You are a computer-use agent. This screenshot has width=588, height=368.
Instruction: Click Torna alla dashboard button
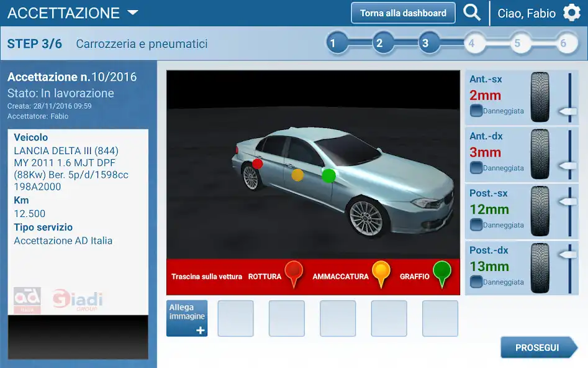point(403,13)
